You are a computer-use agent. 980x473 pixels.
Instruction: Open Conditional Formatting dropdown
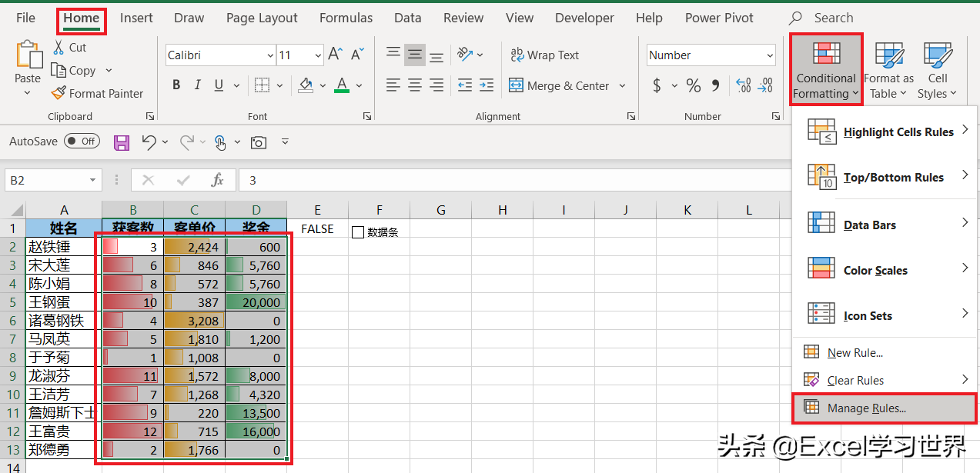pos(826,69)
